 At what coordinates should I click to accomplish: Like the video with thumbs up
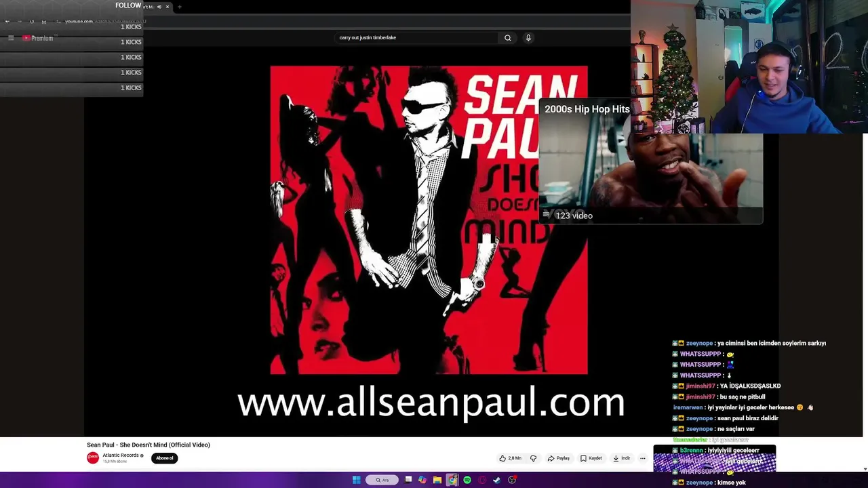point(510,458)
